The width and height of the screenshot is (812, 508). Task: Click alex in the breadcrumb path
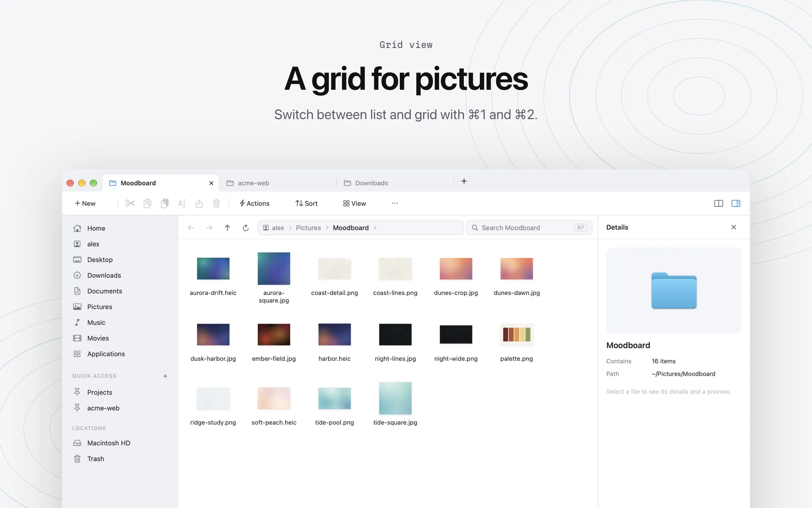tap(278, 228)
